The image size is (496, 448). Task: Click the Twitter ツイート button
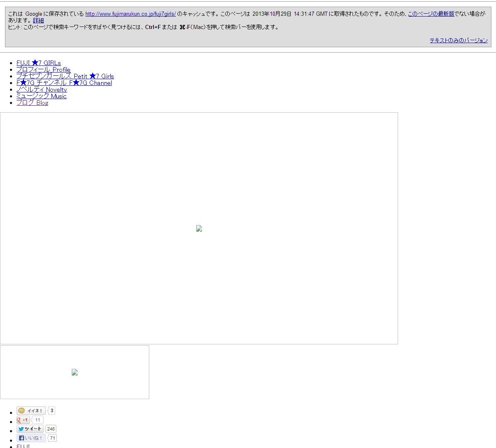pos(30,429)
